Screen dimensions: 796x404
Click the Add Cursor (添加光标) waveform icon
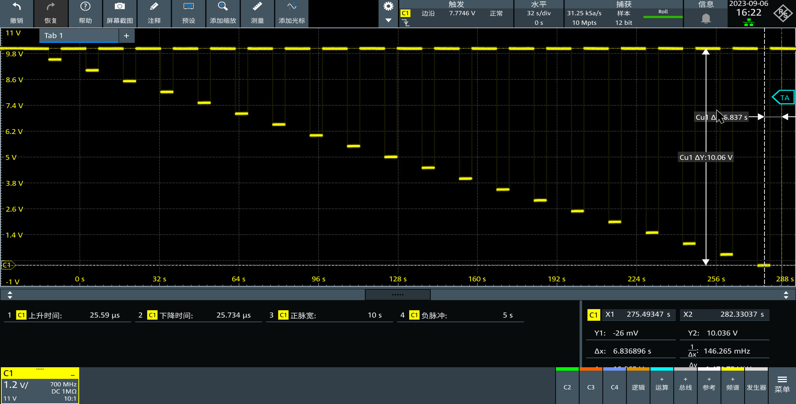[292, 12]
